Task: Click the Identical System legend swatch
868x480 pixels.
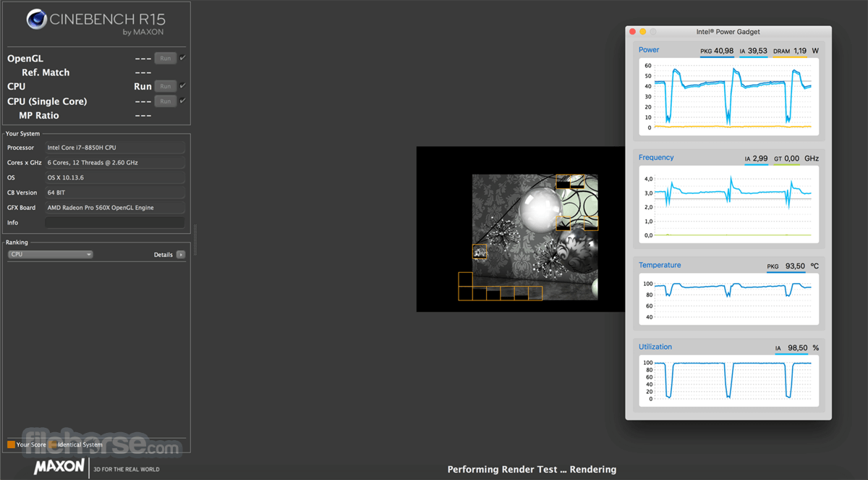Action: coord(53,445)
